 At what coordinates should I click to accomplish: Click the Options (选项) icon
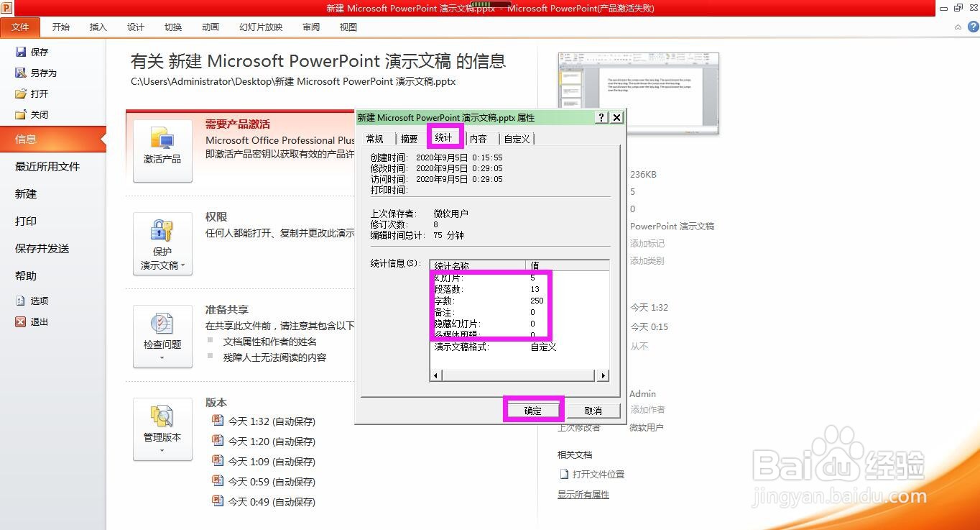[21, 301]
